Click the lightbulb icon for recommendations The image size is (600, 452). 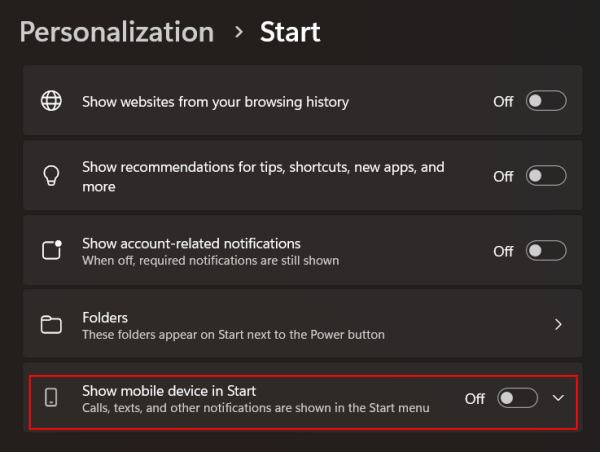[x=51, y=176]
